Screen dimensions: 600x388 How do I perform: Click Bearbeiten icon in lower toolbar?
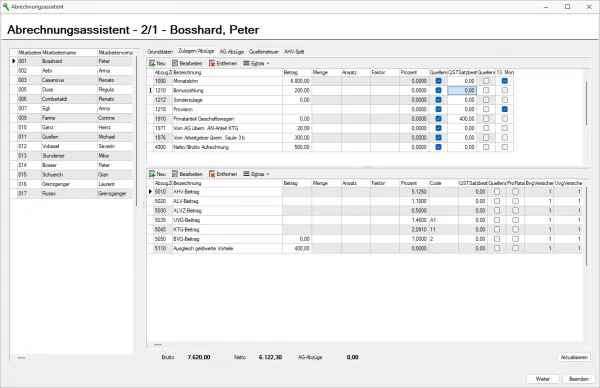pyautogui.click(x=175, y=174)
